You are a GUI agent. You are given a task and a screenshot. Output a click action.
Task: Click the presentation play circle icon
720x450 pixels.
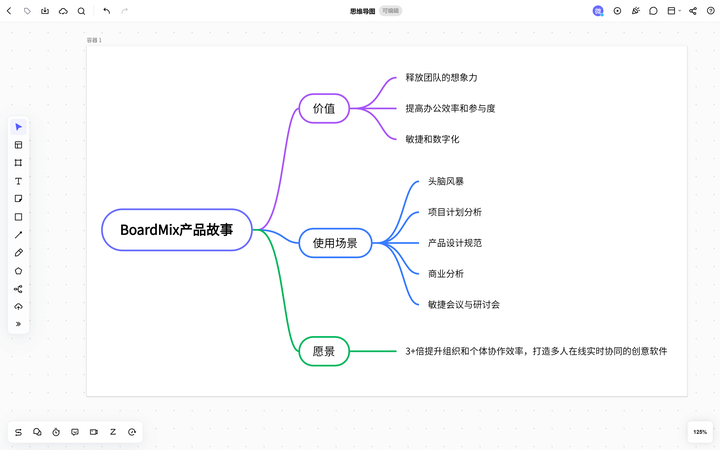click(x=617, y=11)
